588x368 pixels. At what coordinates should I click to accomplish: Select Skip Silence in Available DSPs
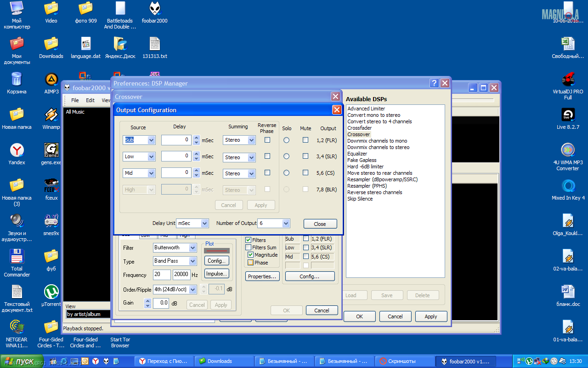[360, 199]
